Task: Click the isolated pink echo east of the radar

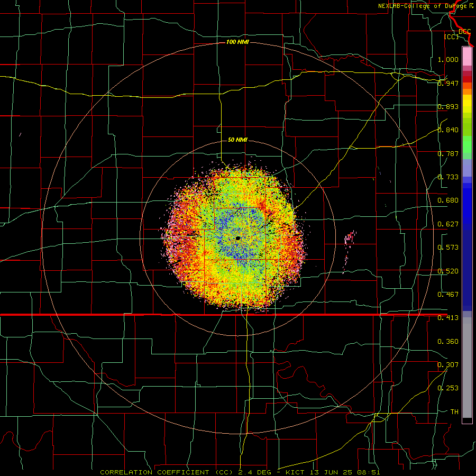Action: (x=350, y=237)
